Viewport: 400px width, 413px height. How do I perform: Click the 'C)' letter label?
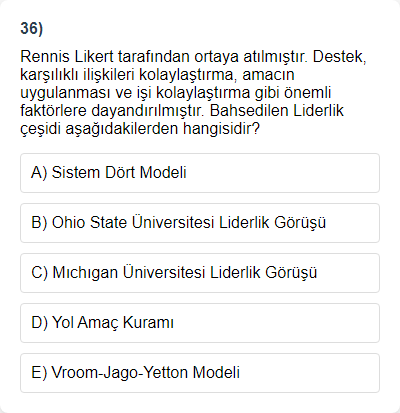point(40,273)
